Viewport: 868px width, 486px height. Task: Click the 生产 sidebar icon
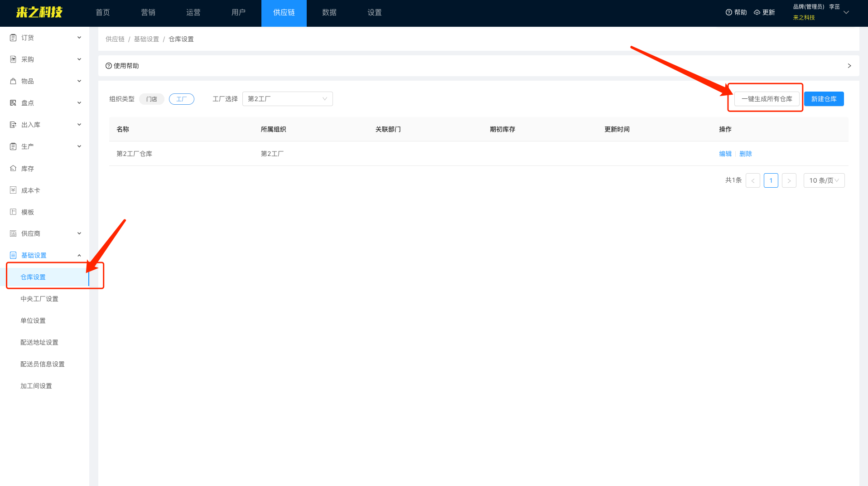13,146
